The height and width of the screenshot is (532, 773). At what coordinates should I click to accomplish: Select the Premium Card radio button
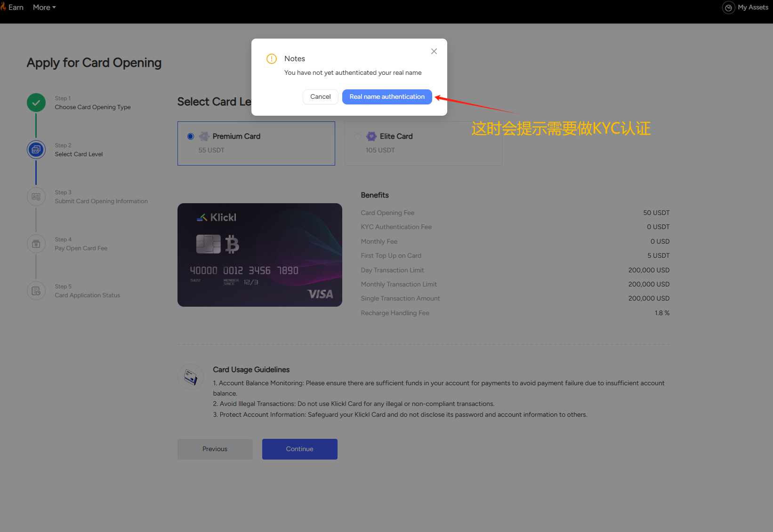pyautogui.click(x=191, y=136)
